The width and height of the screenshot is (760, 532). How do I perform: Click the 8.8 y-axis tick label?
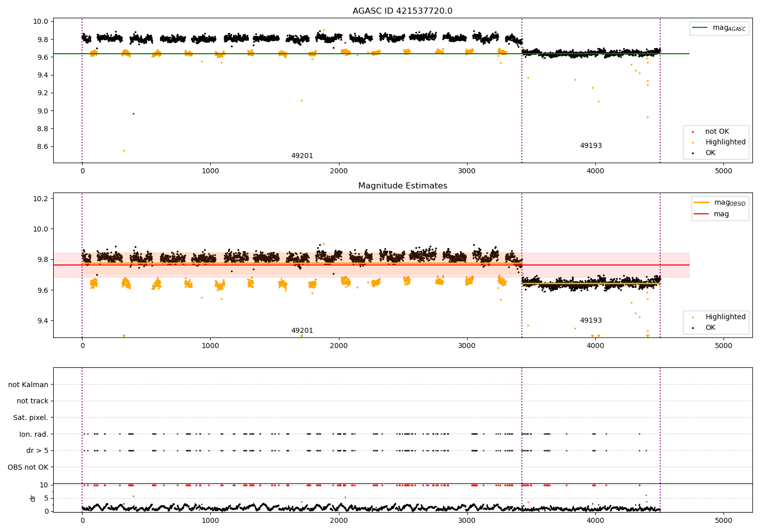[42, 129]
